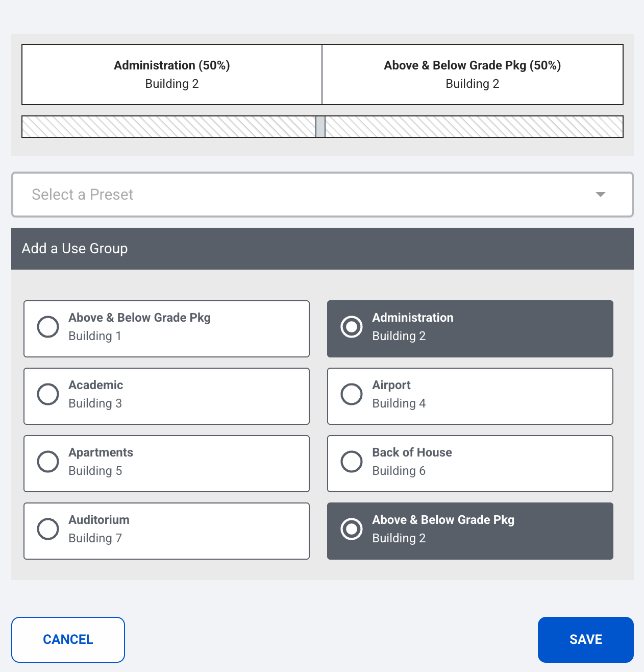The height and width of the screenshot is (672, 644).
Task: Click inside the Select a Preset field
Action: 322,195
